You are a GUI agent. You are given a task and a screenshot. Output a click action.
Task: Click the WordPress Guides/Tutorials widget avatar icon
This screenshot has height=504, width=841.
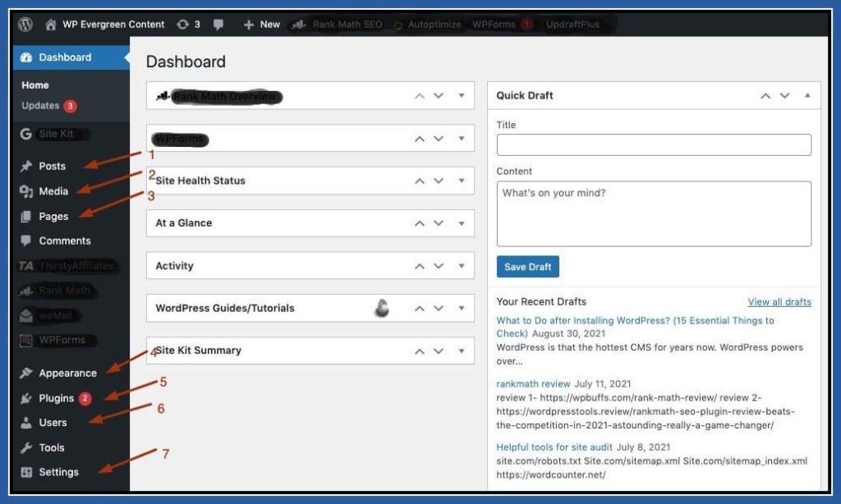click(x=381, y=309)
